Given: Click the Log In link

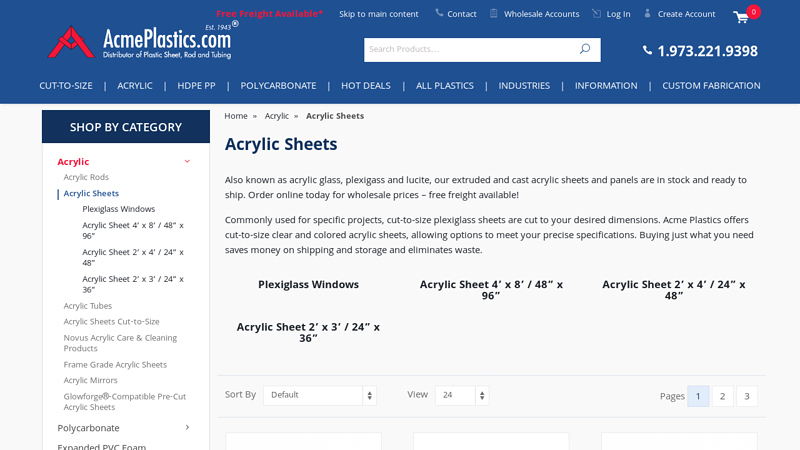Looking at the screenshot, I should tap(618, 14).
